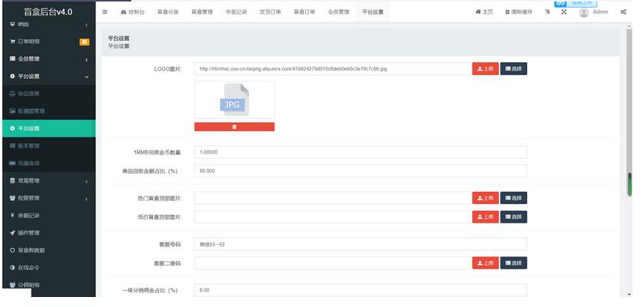Click the 1RMB兑换金币数量 input field

point(360,152)
